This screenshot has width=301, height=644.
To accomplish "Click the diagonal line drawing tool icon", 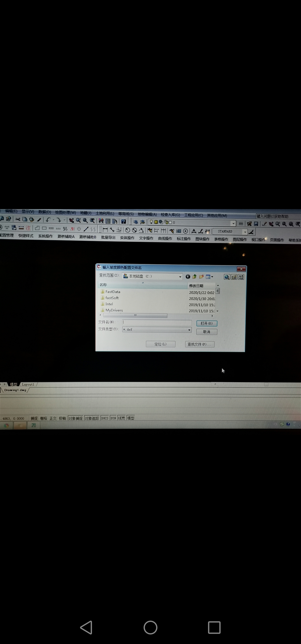I will point(86,229).
